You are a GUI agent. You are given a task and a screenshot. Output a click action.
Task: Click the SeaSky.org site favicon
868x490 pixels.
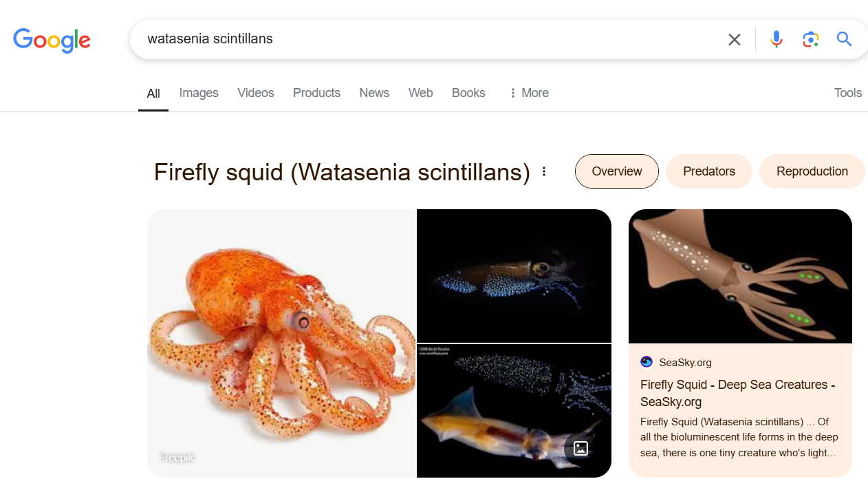[x=647, y=362]
